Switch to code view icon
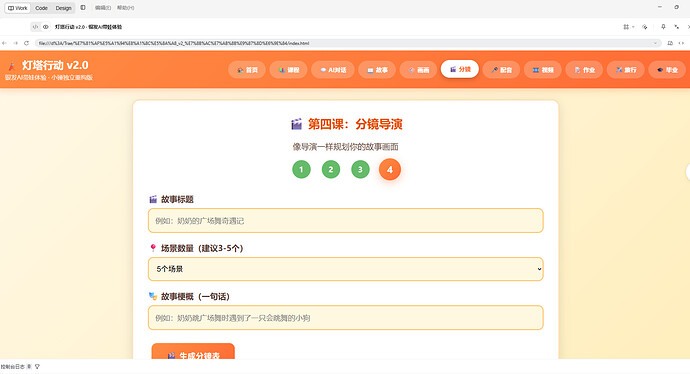This screenshot has height=374, width=690. click(x=36, y=27)
